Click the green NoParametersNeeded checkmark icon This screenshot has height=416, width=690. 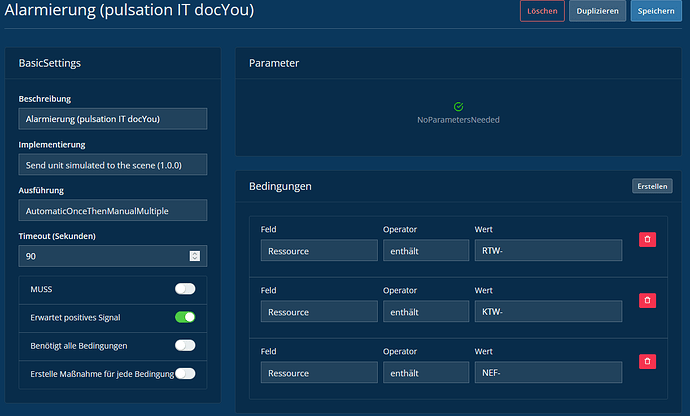click(x=458, y=106)
